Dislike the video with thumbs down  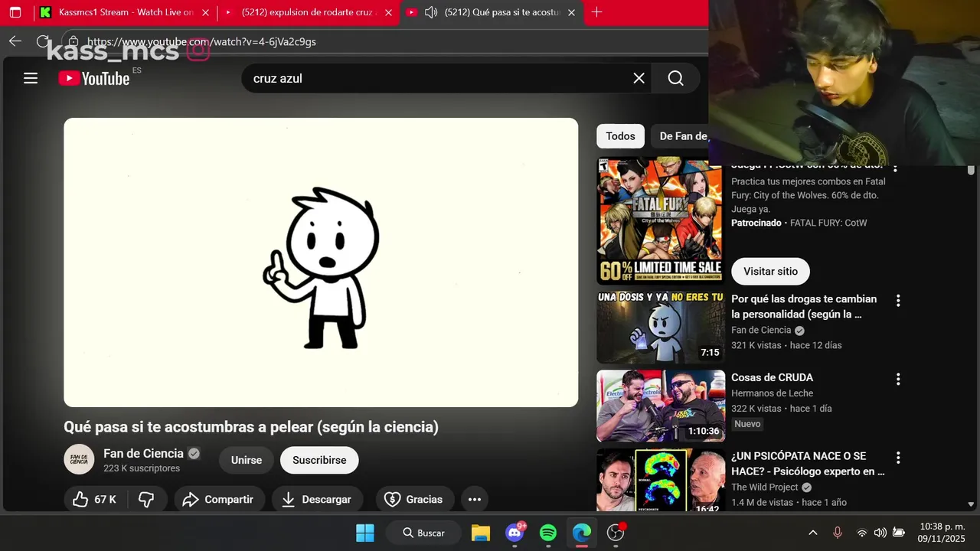pos(146,499)
